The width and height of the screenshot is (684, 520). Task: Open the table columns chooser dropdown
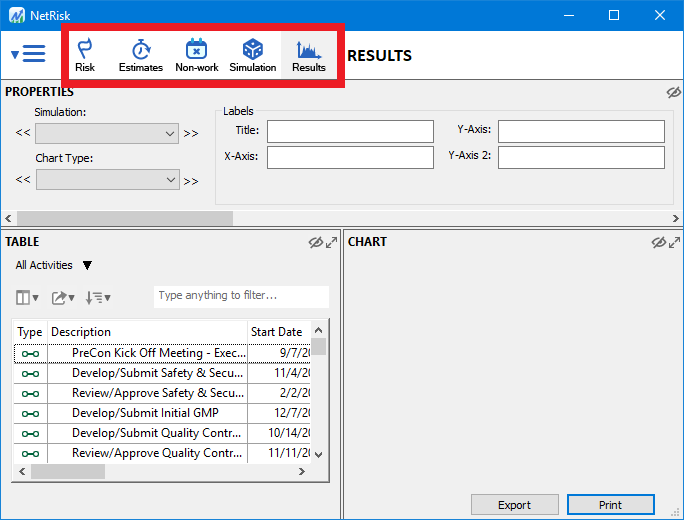click(28, 297)
